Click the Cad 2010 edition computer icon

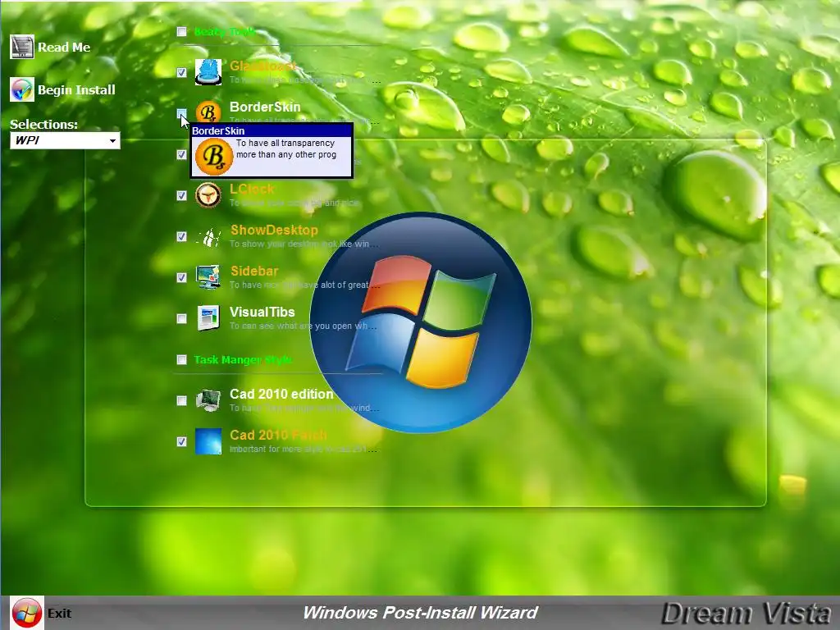208,400
